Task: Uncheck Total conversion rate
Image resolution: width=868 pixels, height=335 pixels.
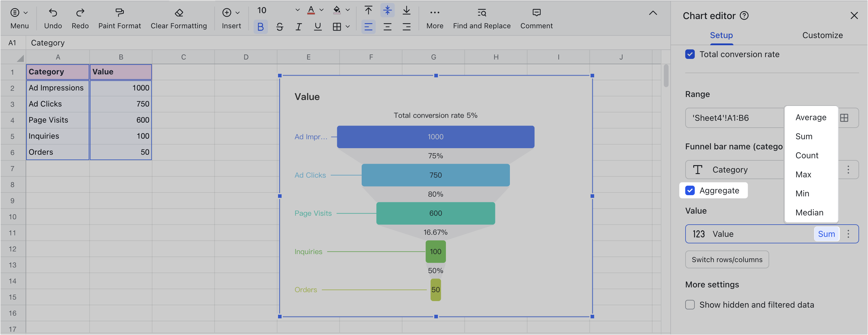Action: coord(690,54)
